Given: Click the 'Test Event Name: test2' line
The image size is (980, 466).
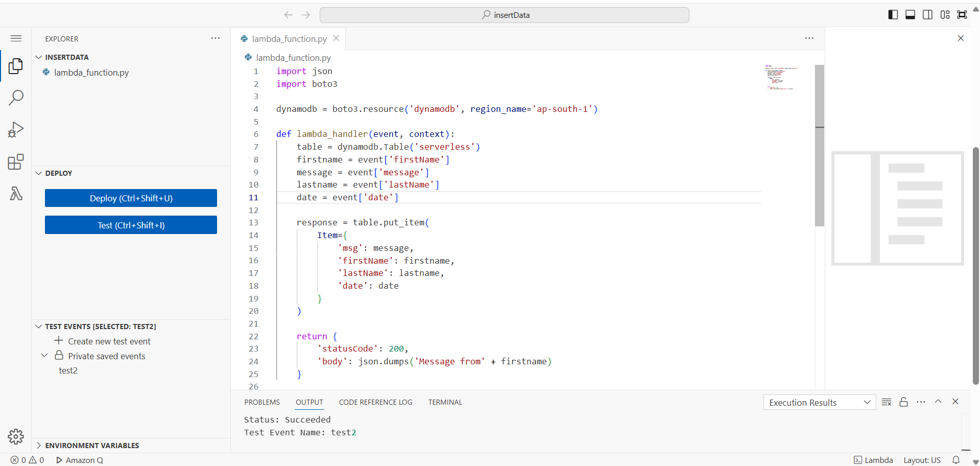Looking at the screenshot, I should tap(300, 432).
